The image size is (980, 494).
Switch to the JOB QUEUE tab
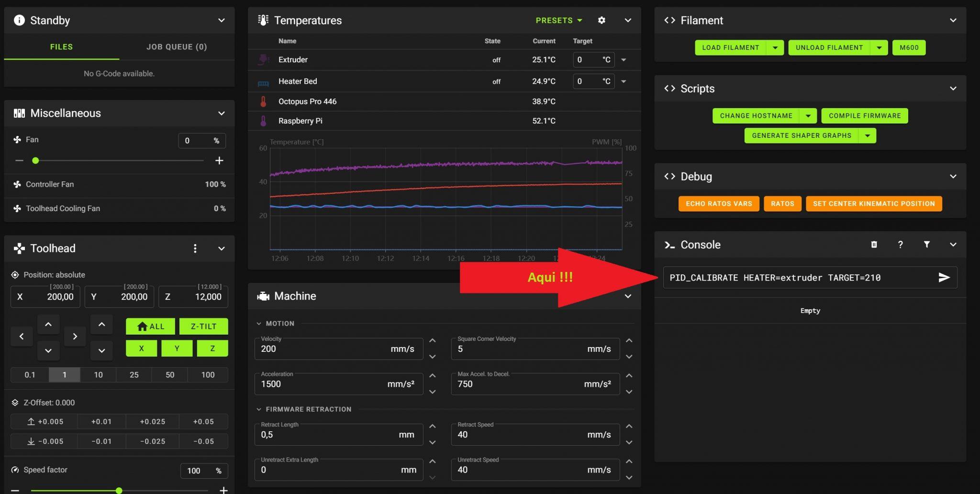click(176, 46)
